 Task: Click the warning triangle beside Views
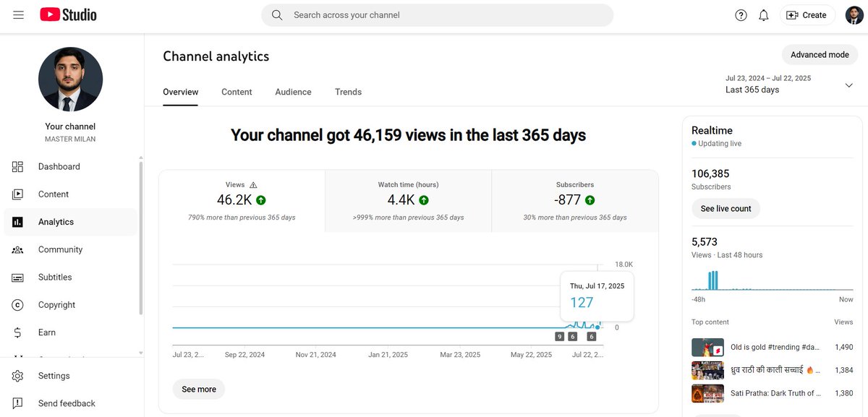click(x=253, y=185)
